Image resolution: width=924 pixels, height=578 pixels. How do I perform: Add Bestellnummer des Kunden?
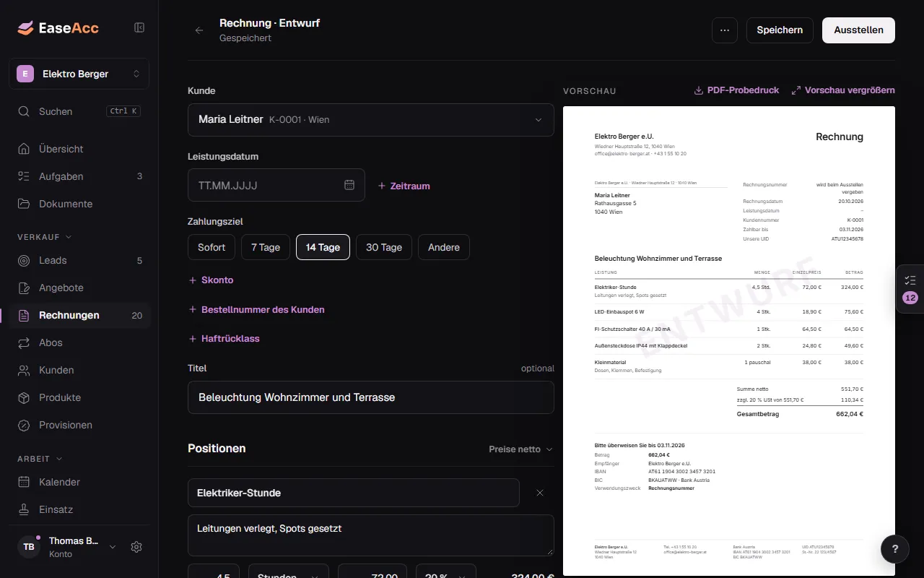(256, 309)
